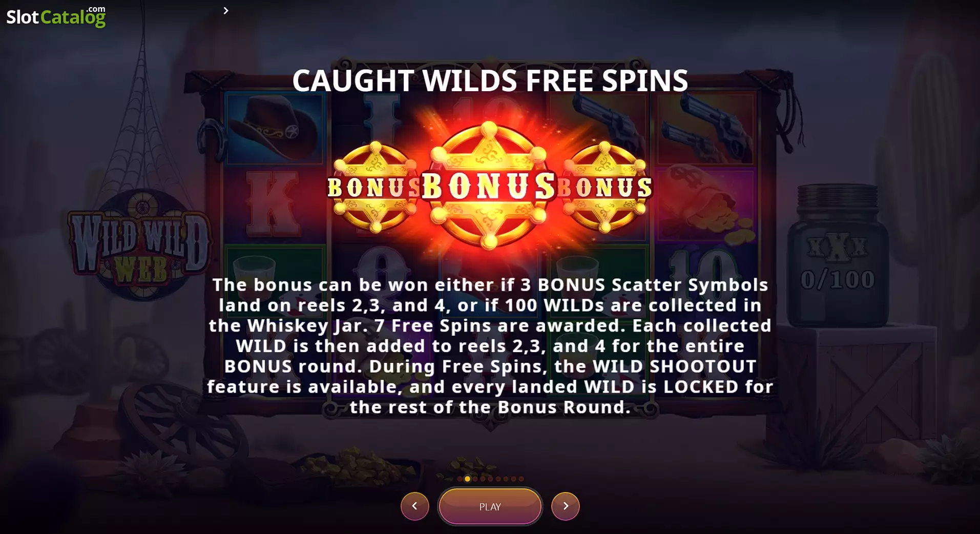This screenshot has width=980, height=534.
Task: Click the left BONUS sheriff badge
Action: pos(374,187)
